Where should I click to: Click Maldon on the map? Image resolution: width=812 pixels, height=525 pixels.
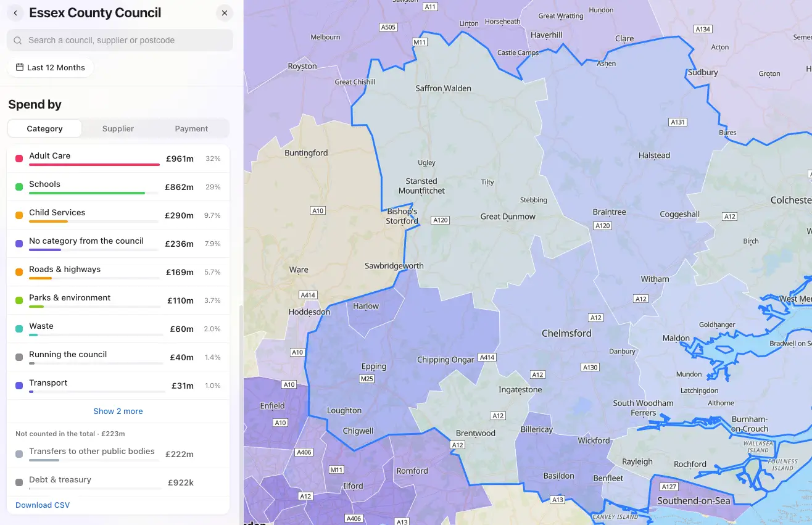click(x=676, y=338)
